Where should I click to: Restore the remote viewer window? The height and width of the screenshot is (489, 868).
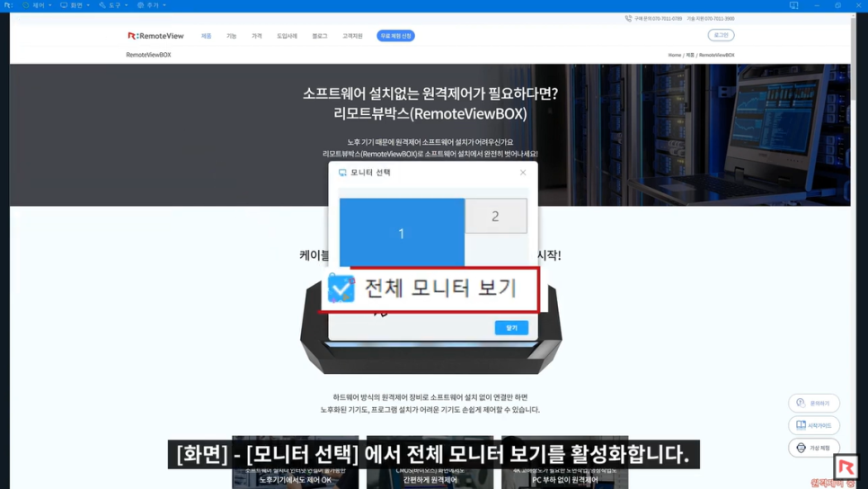[x=837, y=5]
